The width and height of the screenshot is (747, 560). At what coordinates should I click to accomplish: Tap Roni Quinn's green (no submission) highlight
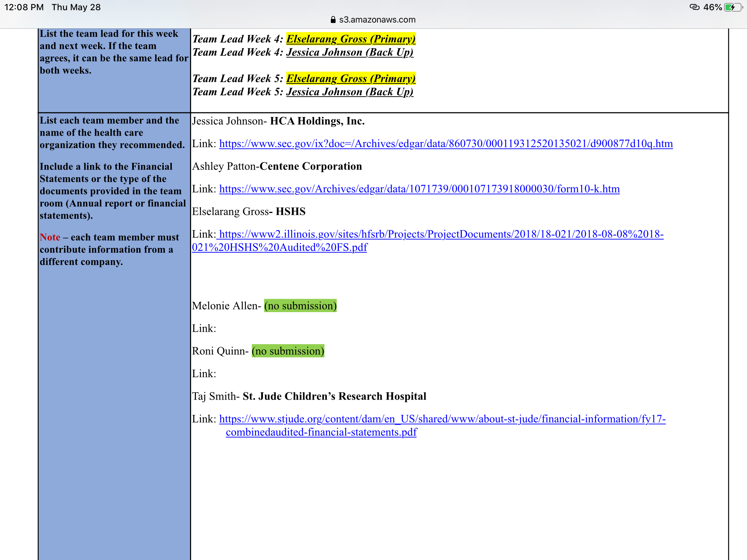point(288,351)
